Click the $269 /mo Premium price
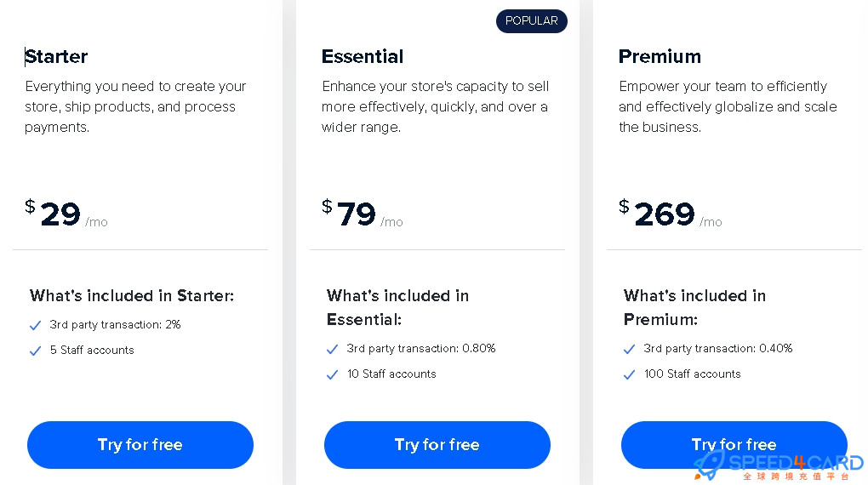 (671, 214)
